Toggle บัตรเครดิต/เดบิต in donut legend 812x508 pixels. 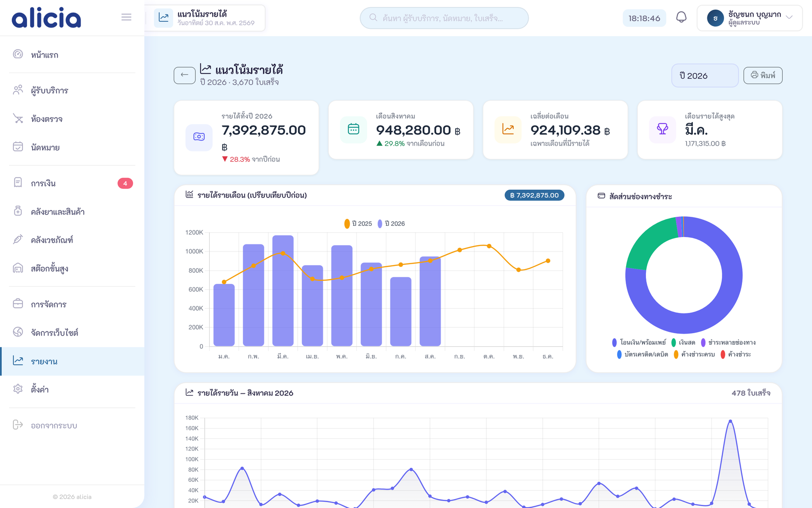click(x=642, y=354)
